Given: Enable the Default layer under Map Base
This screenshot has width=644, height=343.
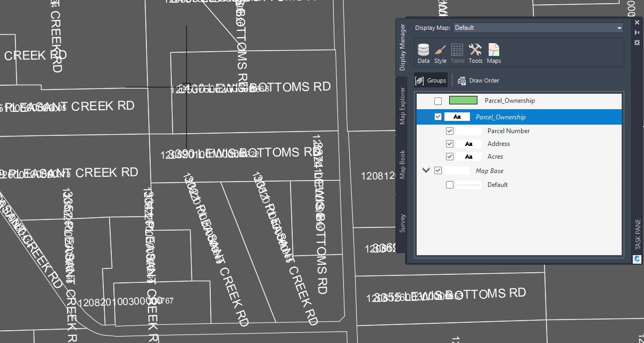Looking at the screenshot, I should click(450, 185).
